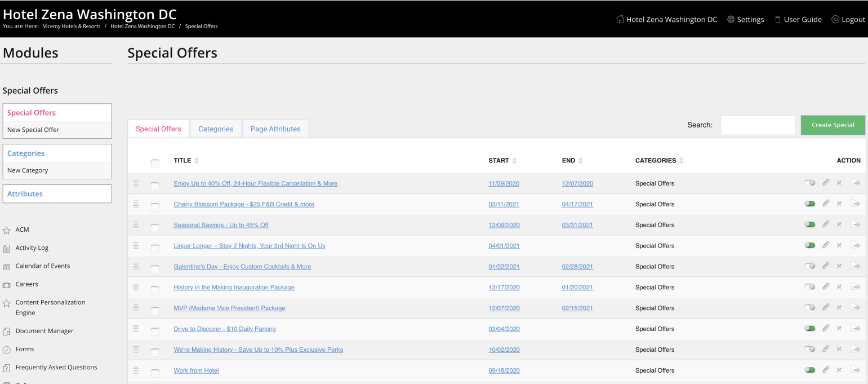Open the User Guide
Image resolution: width=868 pixels, height=384 pixels.
coord(798,19)
